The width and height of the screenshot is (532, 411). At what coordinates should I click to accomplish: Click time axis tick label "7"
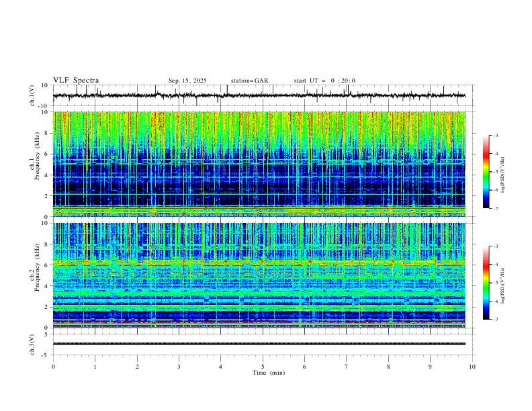click(346, 367)
